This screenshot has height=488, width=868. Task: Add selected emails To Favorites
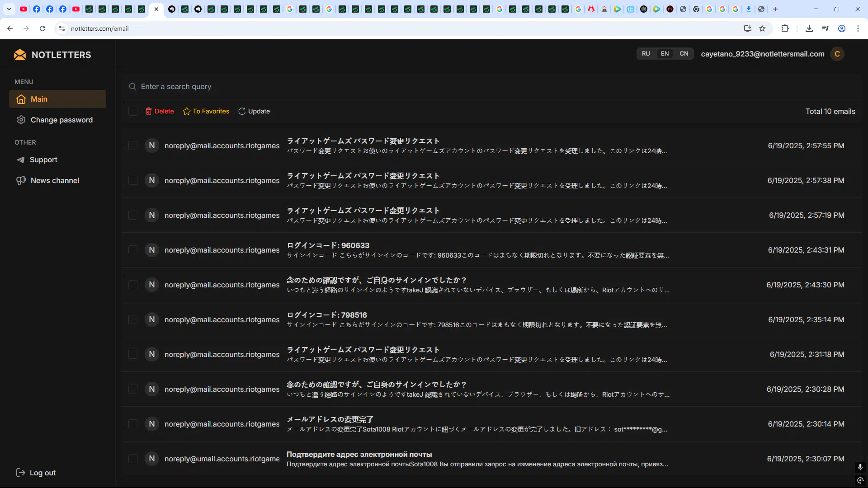click(x=206, y=111)
